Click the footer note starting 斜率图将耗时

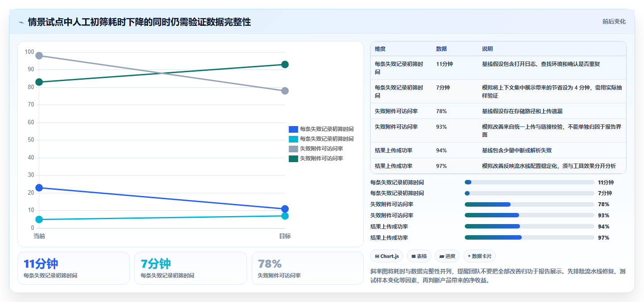pos(498,276)
